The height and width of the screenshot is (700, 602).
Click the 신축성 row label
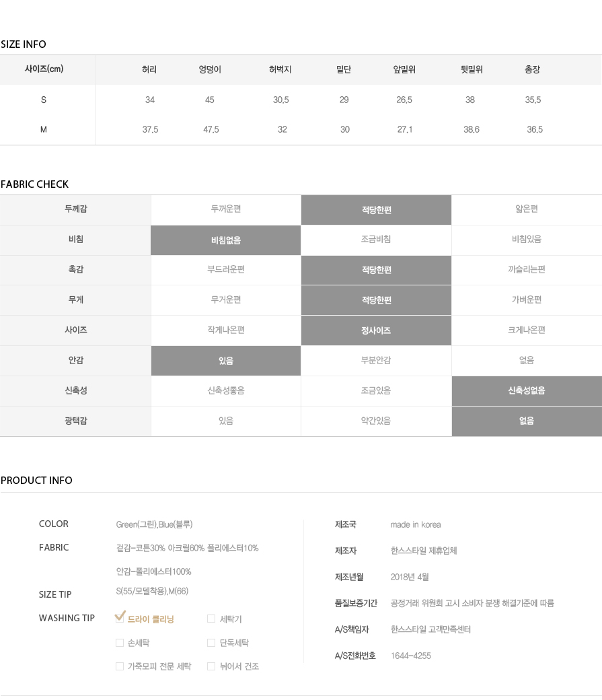76,390
